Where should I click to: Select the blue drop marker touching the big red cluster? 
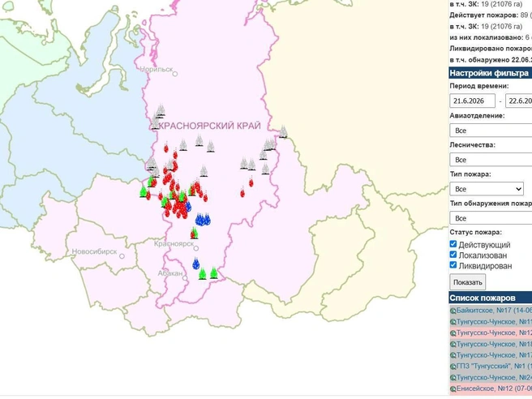pyautogui.click(x=188, y=206)
